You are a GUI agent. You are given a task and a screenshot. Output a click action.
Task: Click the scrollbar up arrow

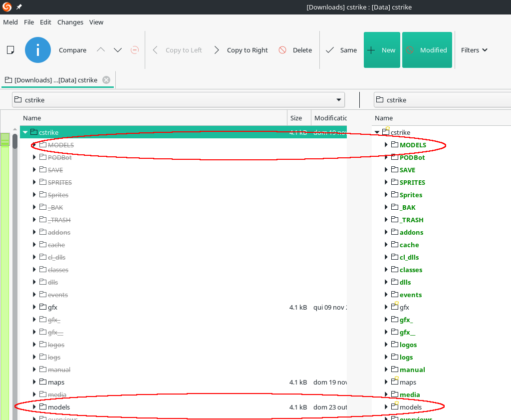14,129
